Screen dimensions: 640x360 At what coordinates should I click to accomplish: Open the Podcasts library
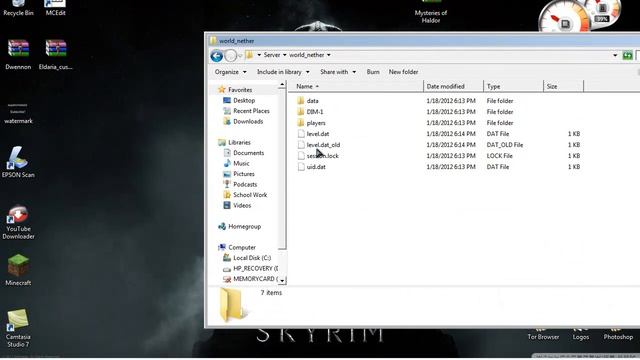click(240, 184)
